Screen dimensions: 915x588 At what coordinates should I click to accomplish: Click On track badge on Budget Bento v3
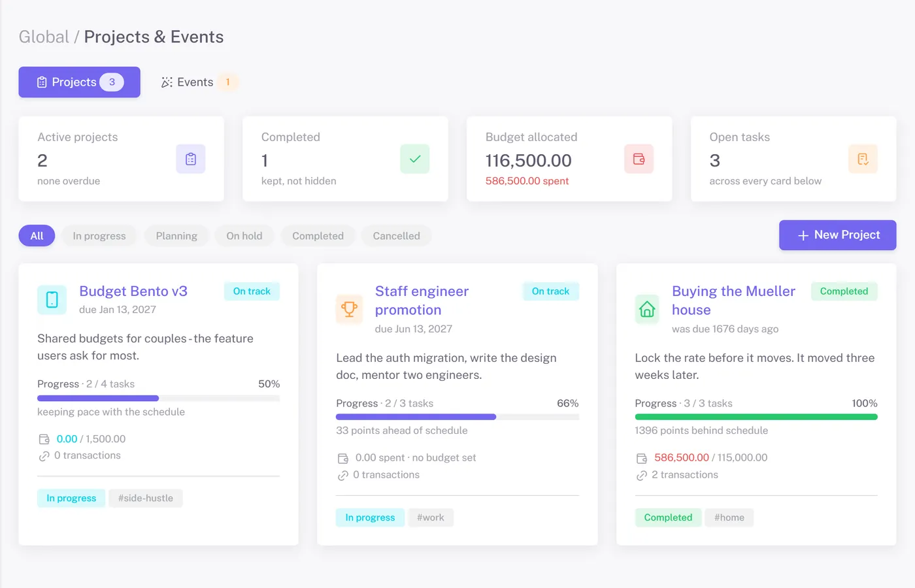coord(252,291)
